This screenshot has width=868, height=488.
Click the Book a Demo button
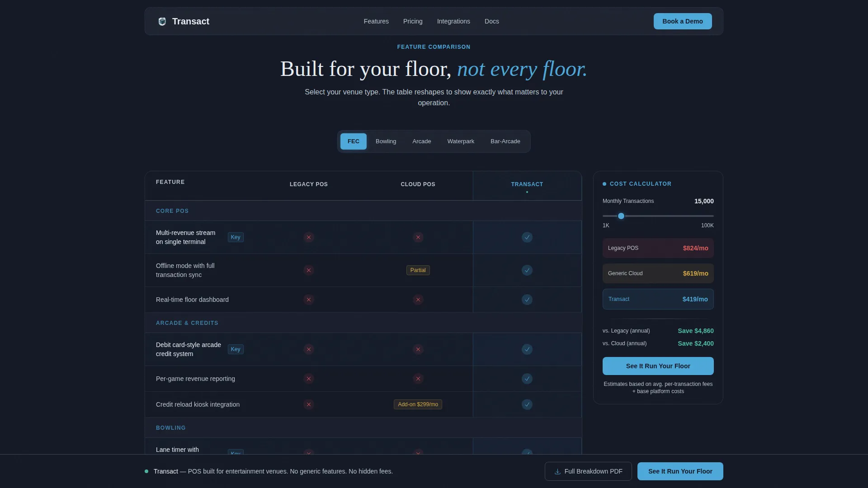pos(683,21)
